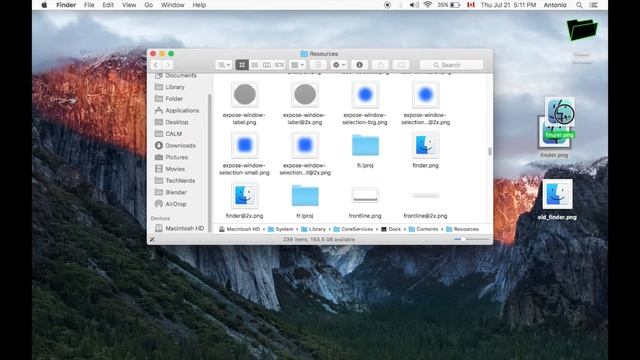Click Contents in the path bar
This screenshot has width=640, height=360.
pos(423,229)
